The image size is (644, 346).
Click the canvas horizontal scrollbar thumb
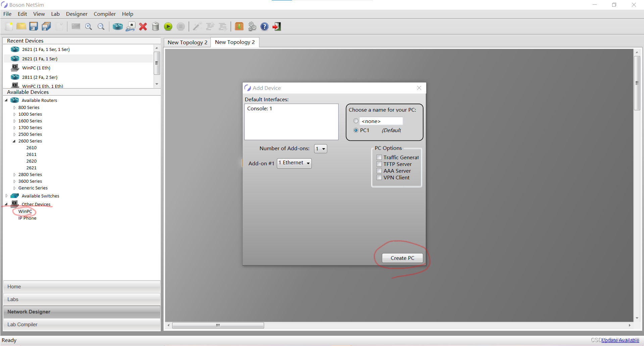(218, 325)
